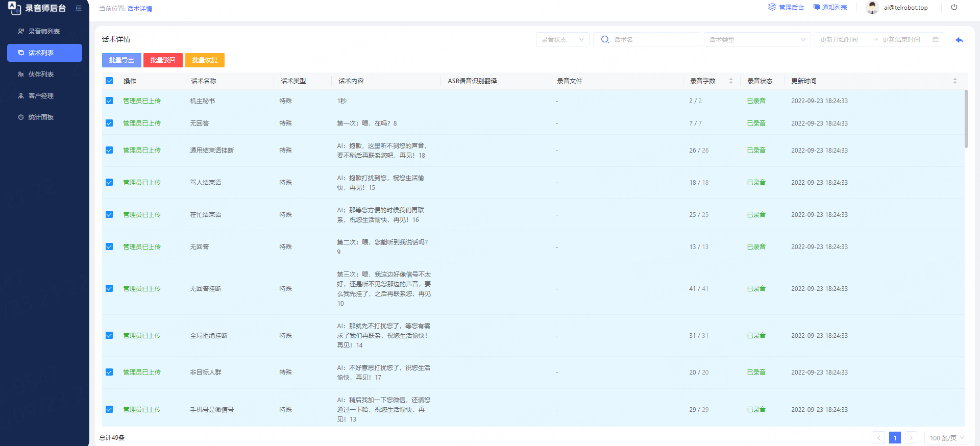Click the table vertical scrollbar
Screen dimensions: 980x446
coord(966,119)
